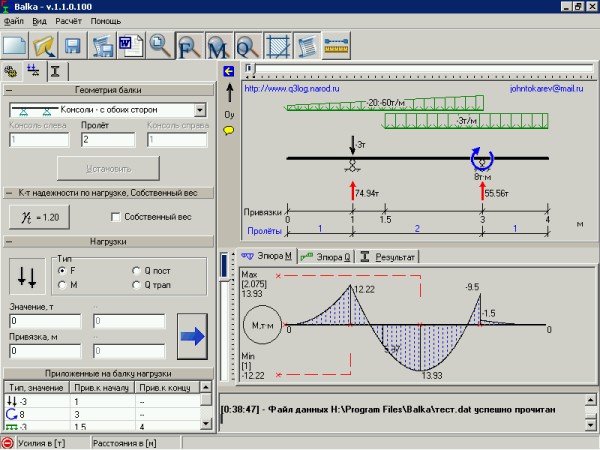Image resolution: width=600 pixels, height=450 pixels.
Task: Click the ruler dimensions toolbar icon
Action: (336, 46)
